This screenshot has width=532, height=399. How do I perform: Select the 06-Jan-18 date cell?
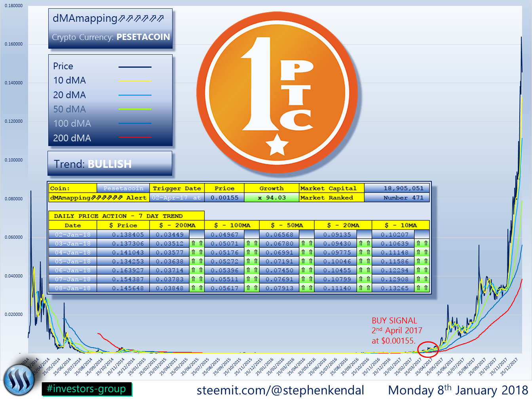(x=73, y=270)
